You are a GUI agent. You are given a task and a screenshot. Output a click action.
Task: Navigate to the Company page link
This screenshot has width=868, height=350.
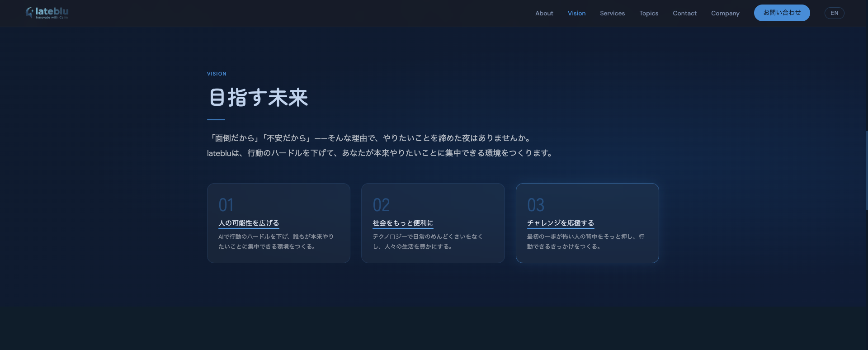click(x=725, y=13)
